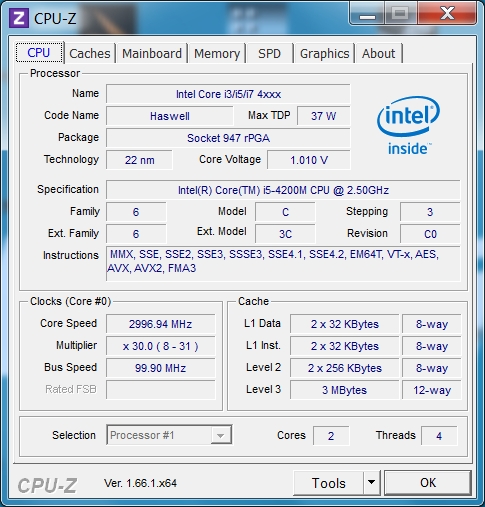The height and width of the screenshot is (507, 485).
Task: Open the Tools dropdown arrow
Action: coord(371,482)
